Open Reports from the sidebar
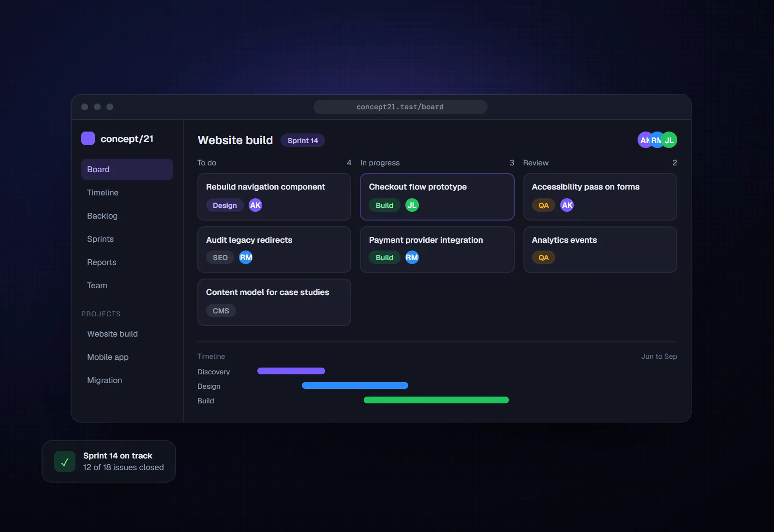774x532 pixels. 127,262
